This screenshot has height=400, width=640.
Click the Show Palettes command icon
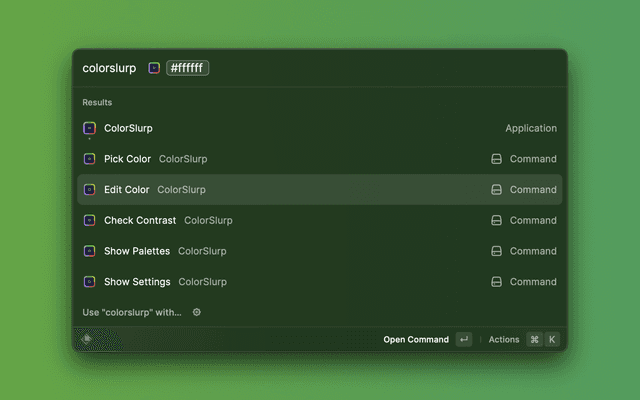(x=89, y=251)
